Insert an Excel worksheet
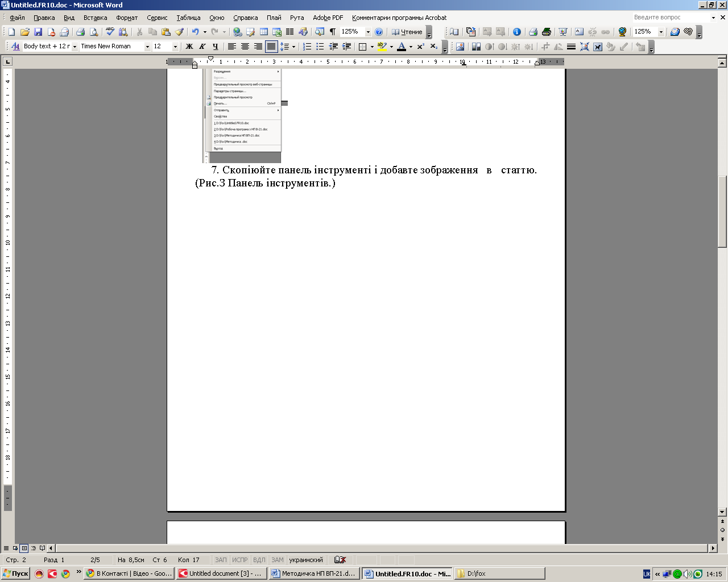Viewport: 728px width, 582px height. [277, 32]
